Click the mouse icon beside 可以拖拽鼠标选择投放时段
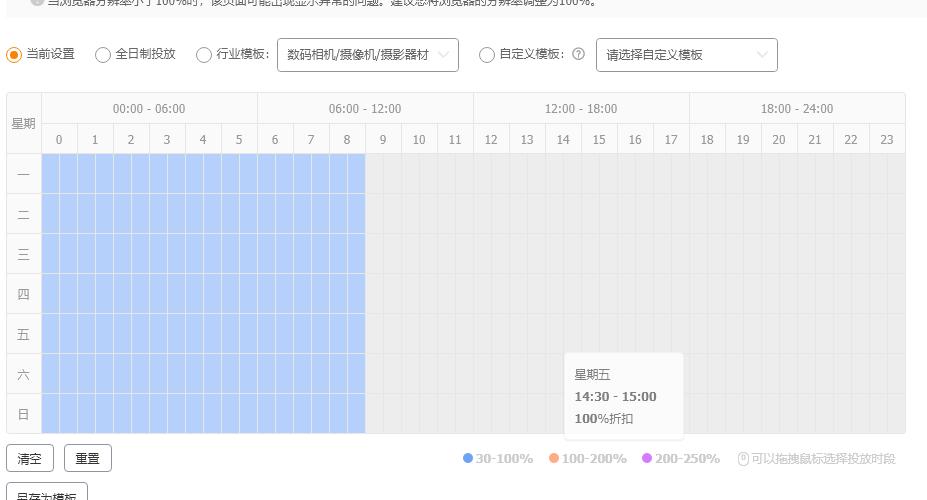This screenshot has height=500, width=927. click(743, 459)
